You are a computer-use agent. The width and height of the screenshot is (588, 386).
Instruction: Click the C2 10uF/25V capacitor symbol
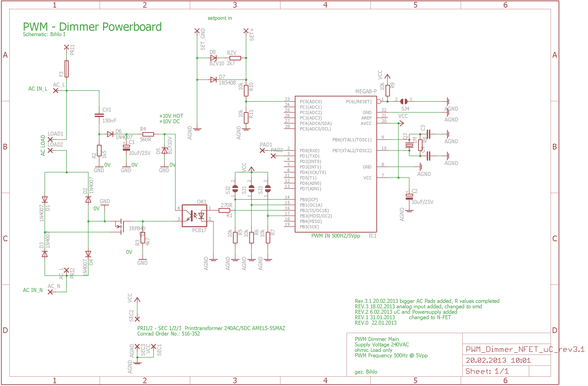point(409,197)
